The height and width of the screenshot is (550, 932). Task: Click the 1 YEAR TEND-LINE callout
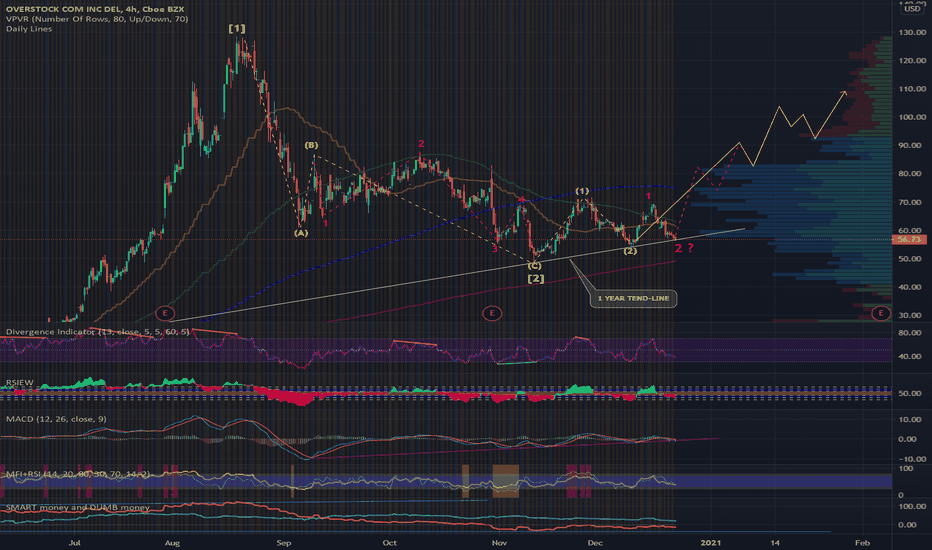(633, 298)
